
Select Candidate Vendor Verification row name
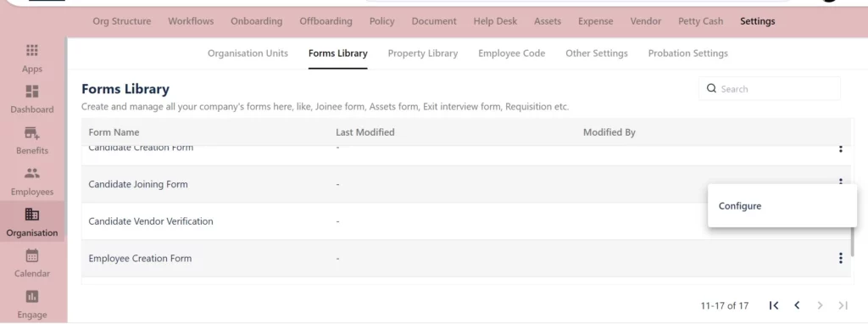pyautogui.click(x=151, y=221)
